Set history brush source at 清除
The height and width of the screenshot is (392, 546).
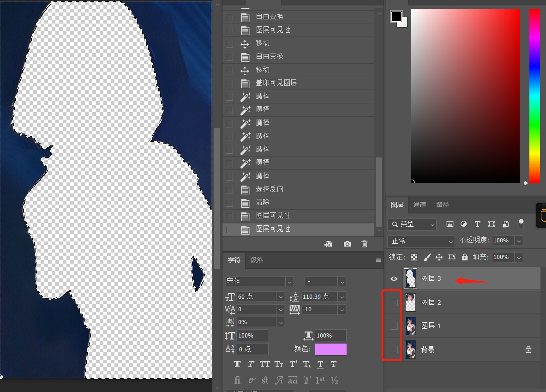point(229,203)
